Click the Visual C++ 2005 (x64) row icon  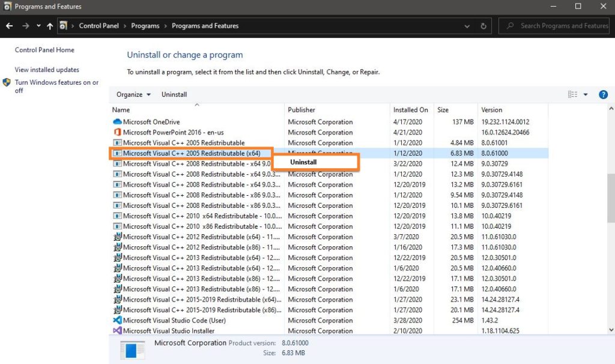(117, 153)
